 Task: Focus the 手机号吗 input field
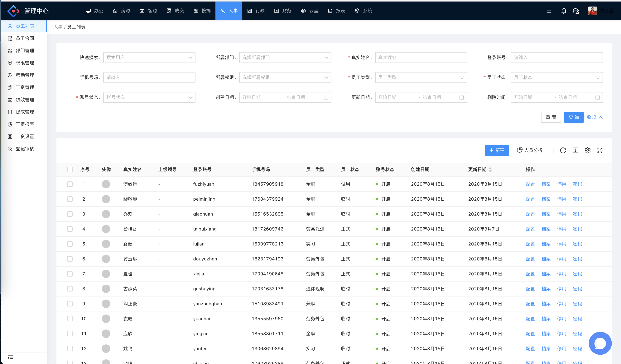(149, 77)
